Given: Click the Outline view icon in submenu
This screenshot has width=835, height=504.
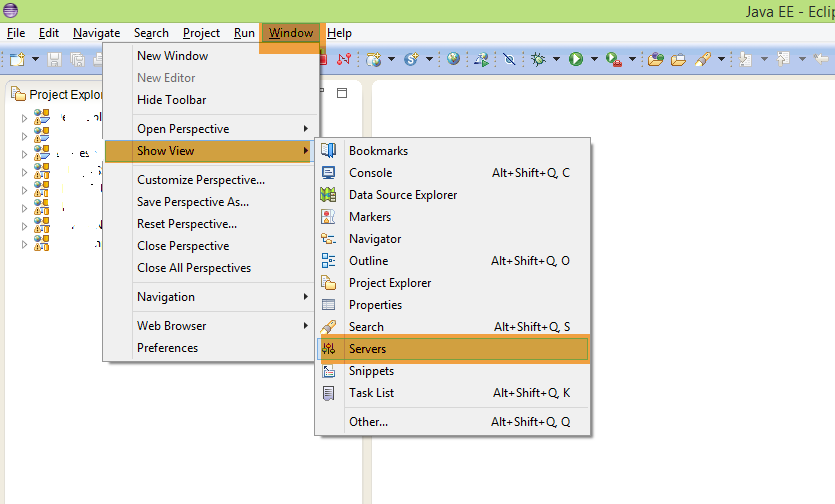Looking at the screenshot, I should click(x=329, y=261).
